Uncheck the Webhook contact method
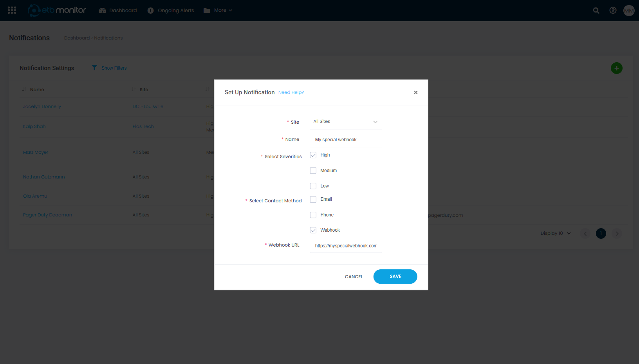This screenshot has width=639, height=364. point(313,230)
